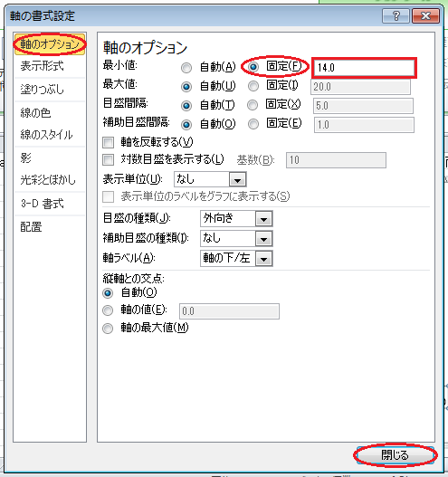Set 目盛間隔 to 自動(T)
The image size is (448, 477).
186,106
